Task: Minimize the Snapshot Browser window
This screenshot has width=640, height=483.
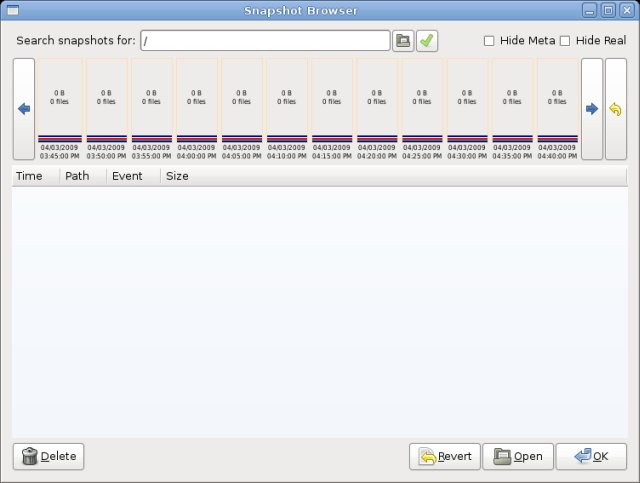Action: tap(589, 11)
